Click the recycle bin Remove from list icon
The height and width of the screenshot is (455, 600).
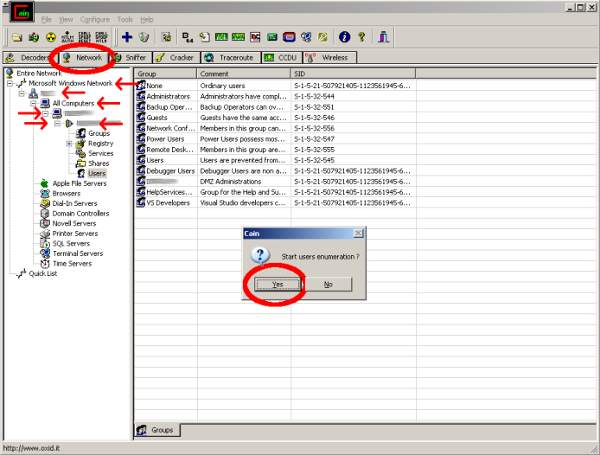(144, 37)
